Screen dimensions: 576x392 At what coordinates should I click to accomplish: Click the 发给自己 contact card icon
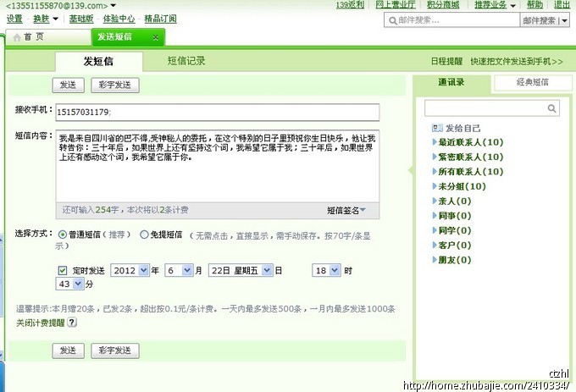point(437,128)
